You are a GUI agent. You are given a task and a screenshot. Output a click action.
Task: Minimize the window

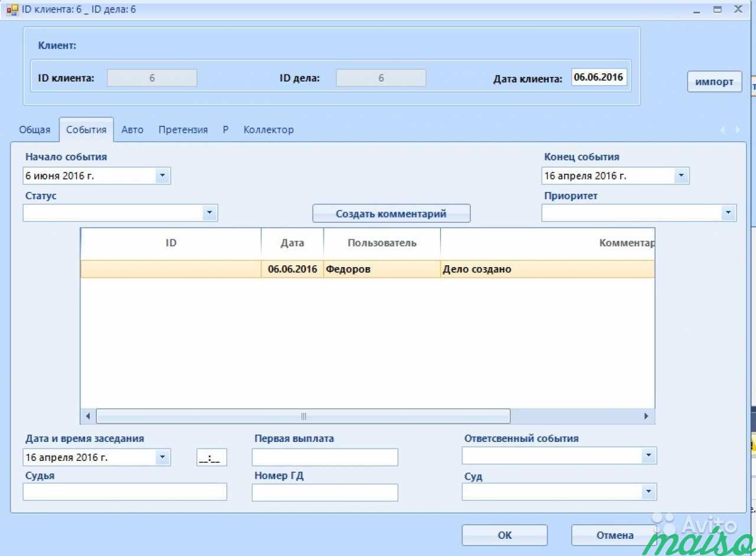click(x=698, y=10)
